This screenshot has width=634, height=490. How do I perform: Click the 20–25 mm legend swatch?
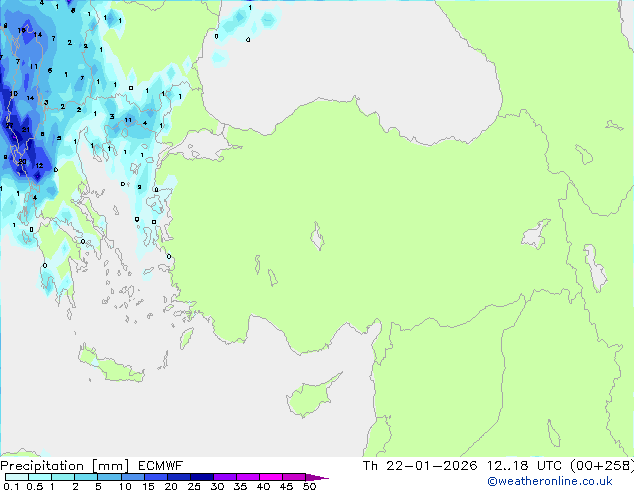click(178, 477)
